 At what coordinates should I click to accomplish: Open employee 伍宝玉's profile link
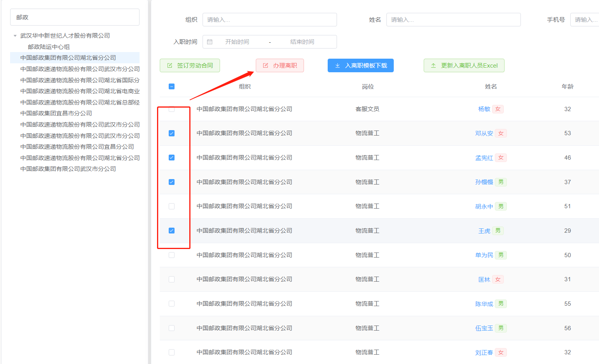coord(484,328)
